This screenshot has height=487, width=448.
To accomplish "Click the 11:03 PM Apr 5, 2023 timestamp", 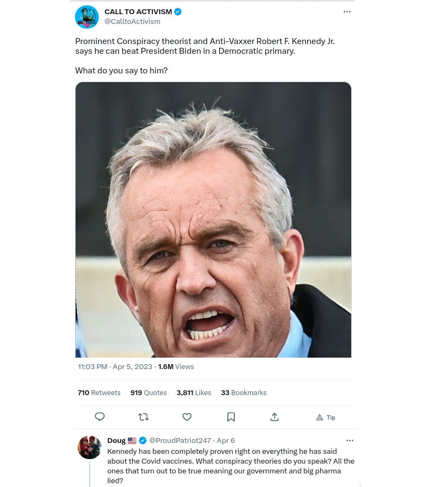I will tap(115, 366).
